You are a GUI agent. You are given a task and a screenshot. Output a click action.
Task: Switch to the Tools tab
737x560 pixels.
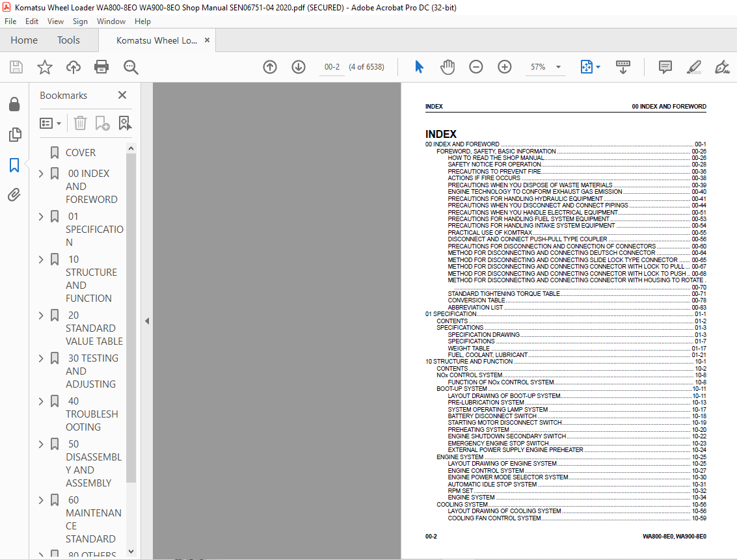click(x=68, y=40)
